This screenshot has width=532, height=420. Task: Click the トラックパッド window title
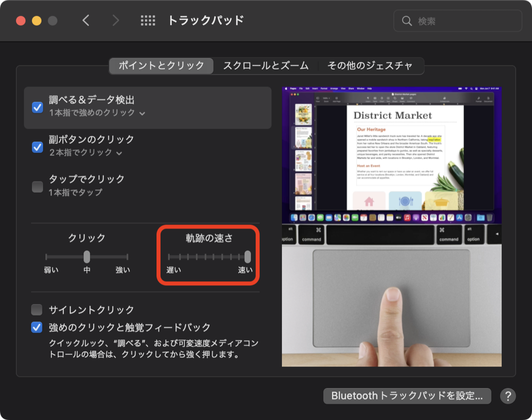pyautogui.click(x=205, y=20)
